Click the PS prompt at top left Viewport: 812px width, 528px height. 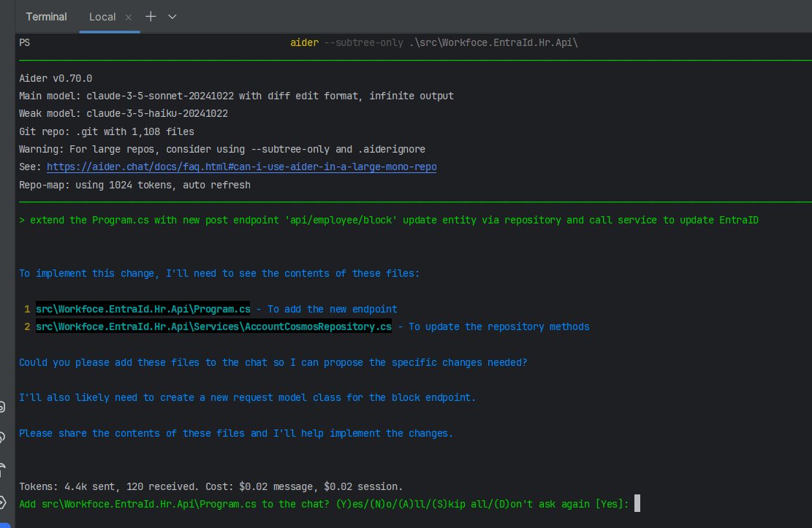(x=25, y=42)
